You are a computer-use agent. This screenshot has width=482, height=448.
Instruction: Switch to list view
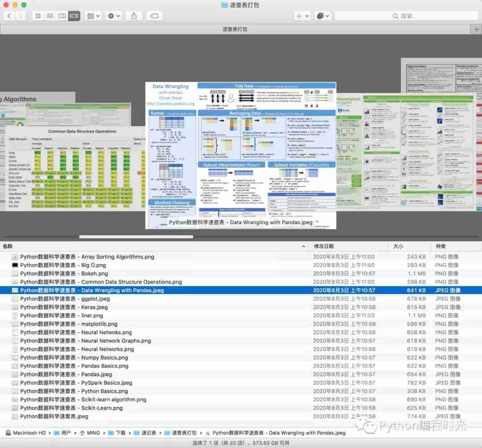click(x=50, y=16)
